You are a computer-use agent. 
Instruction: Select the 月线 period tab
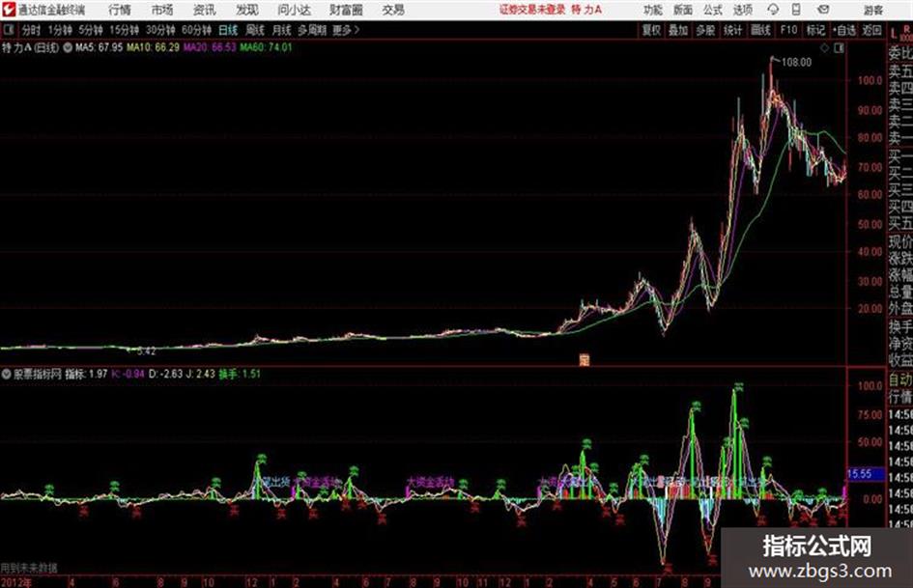pyautogui.click(x=282, y=30)
